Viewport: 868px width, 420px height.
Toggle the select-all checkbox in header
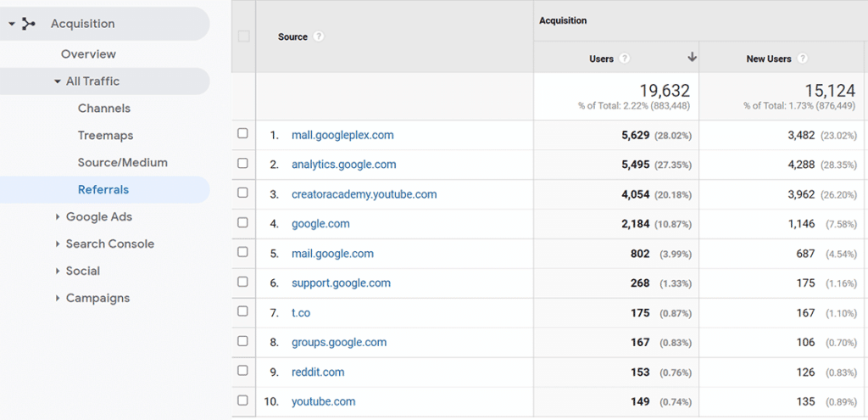pyautogui.click(x=243, y=36)
